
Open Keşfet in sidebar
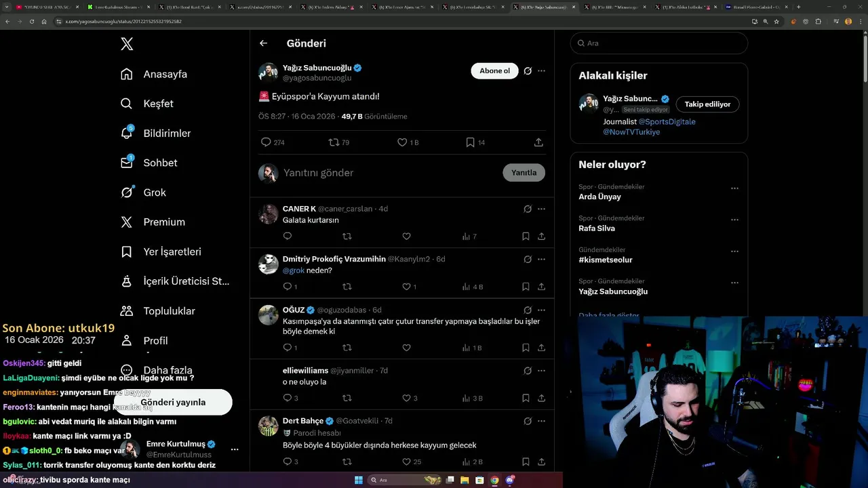147,104
